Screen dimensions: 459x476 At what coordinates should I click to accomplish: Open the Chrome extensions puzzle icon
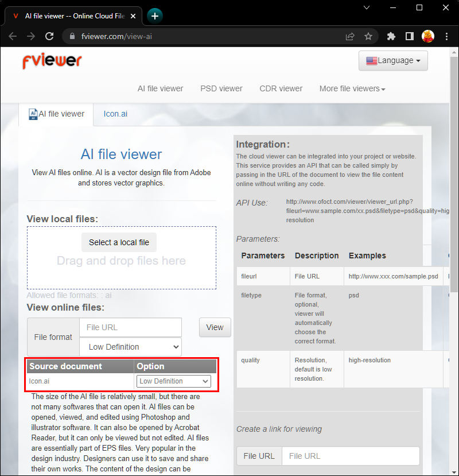(391, 36)
